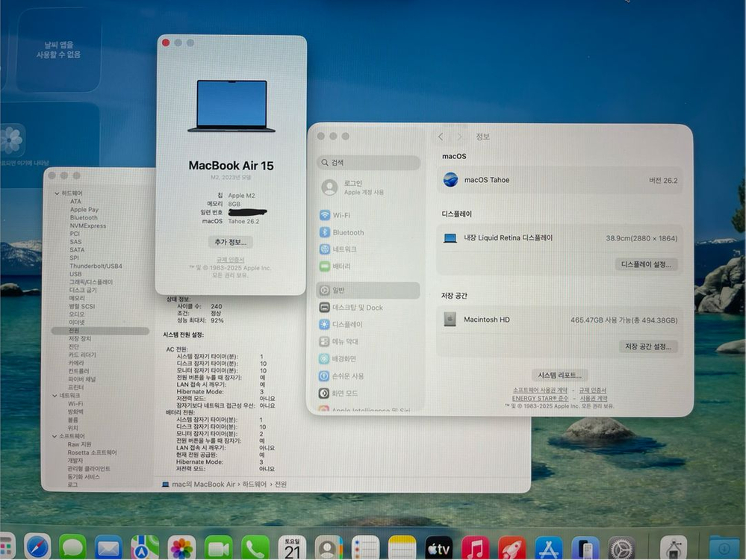Click the 검색 field in System Settings
This screenshot has height=560, width=746.
click(368, 162)
